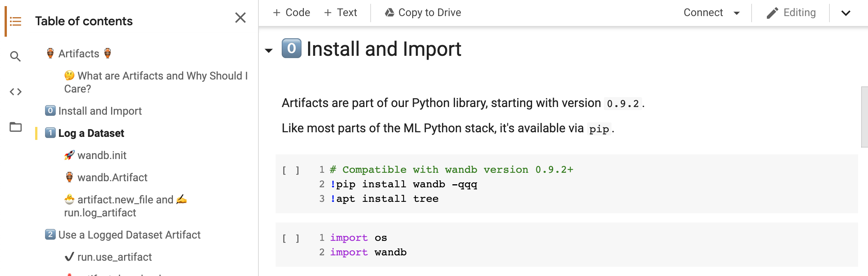Screen dimensions: 868x276
Task: Close the Table of contents panel
Action: (240, 18)
